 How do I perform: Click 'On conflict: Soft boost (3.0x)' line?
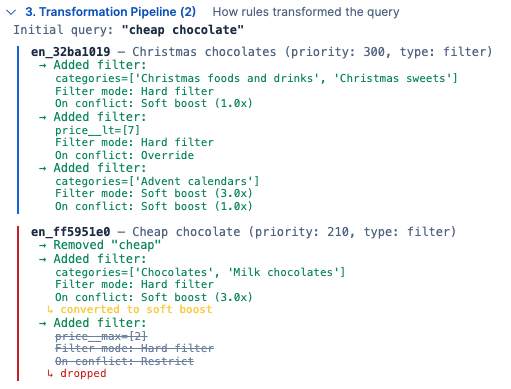click(x=154, y=297)
